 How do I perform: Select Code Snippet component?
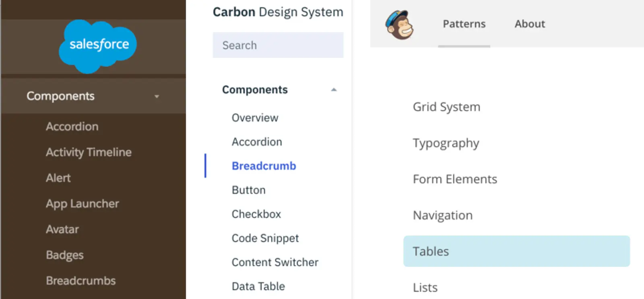(x=265, y=238)
